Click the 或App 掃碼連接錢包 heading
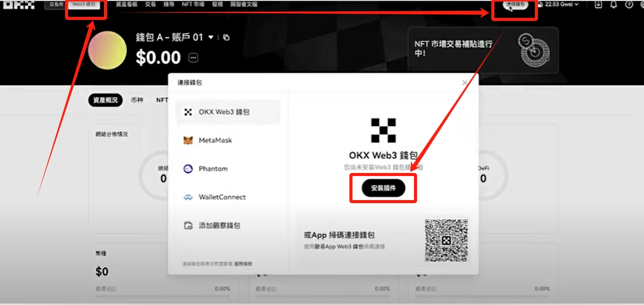 click(x=339, y=235)
